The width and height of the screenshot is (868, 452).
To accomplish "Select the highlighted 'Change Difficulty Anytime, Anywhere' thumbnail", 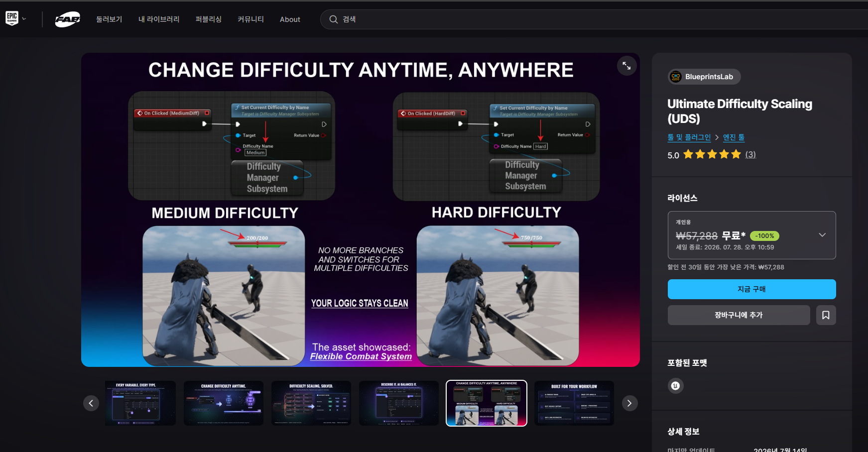I will point(487,403).
